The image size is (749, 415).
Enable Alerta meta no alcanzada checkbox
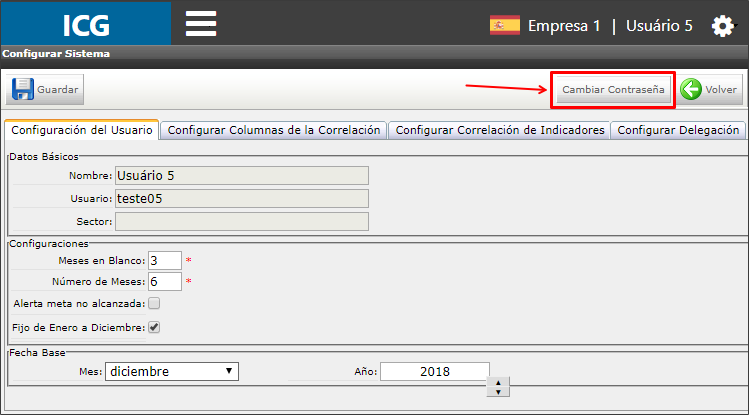154,303
